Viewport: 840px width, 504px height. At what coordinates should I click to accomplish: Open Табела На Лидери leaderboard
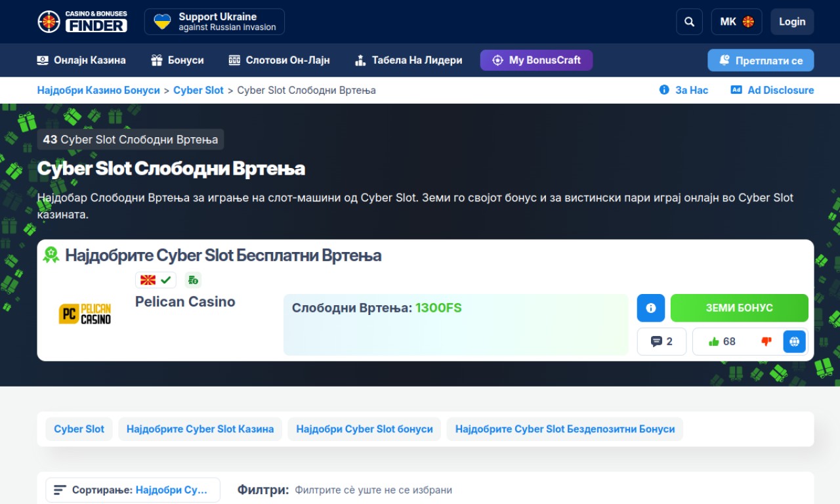click(x=408, y=60)
